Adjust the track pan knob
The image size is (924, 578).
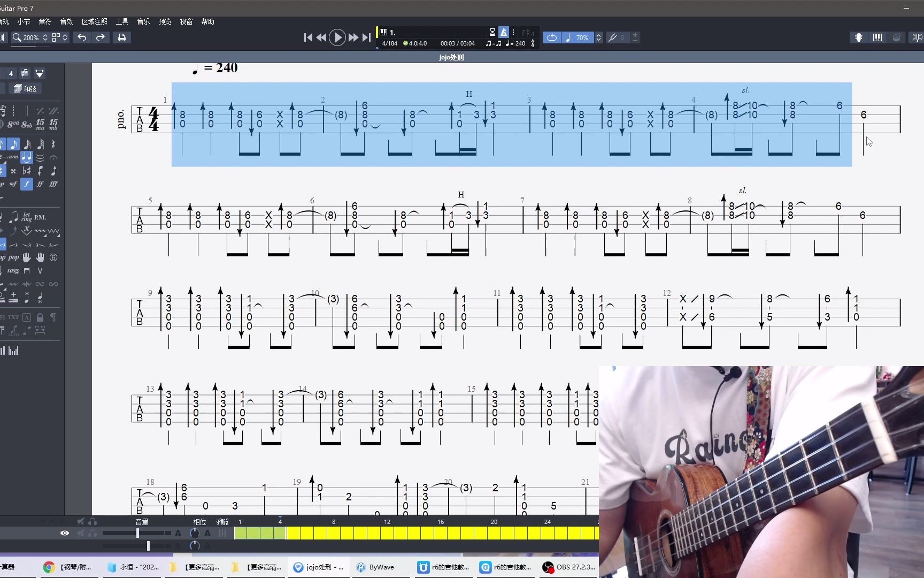pyautogui.click(x=195, y=533)
